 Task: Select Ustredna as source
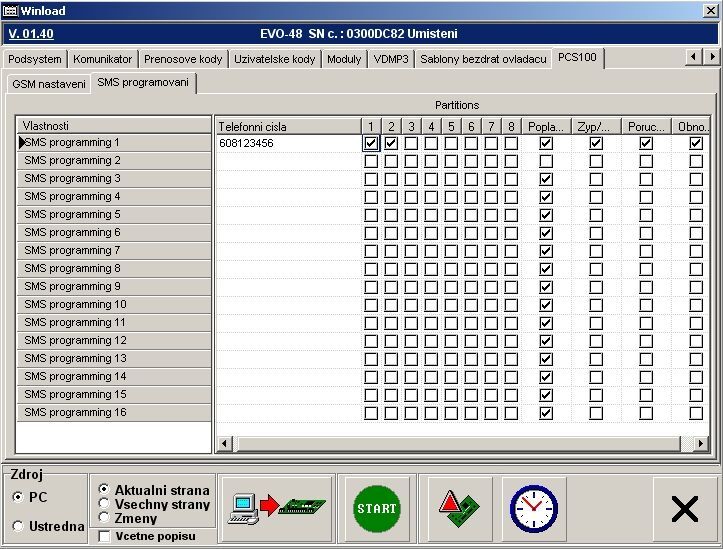(18, 526)
